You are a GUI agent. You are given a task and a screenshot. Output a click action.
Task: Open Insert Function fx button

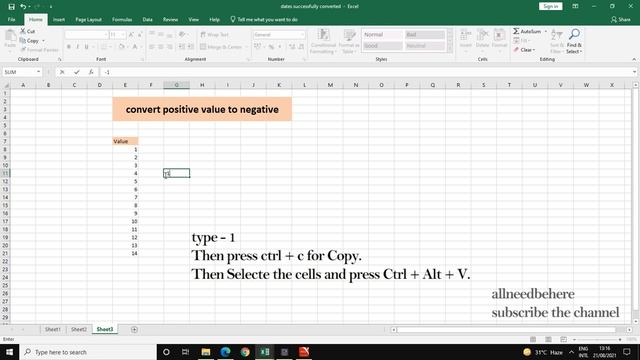[91, 72]
